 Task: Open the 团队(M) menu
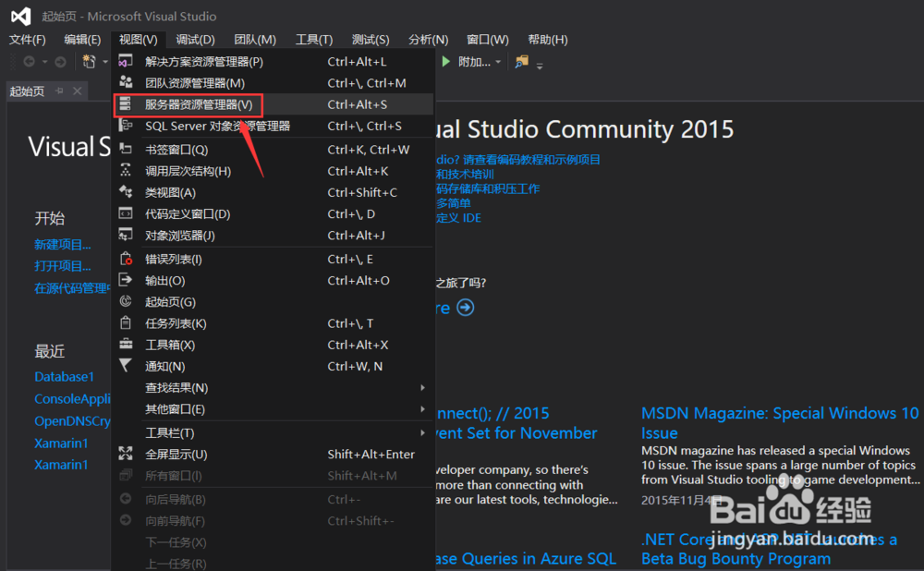[255, 40]
